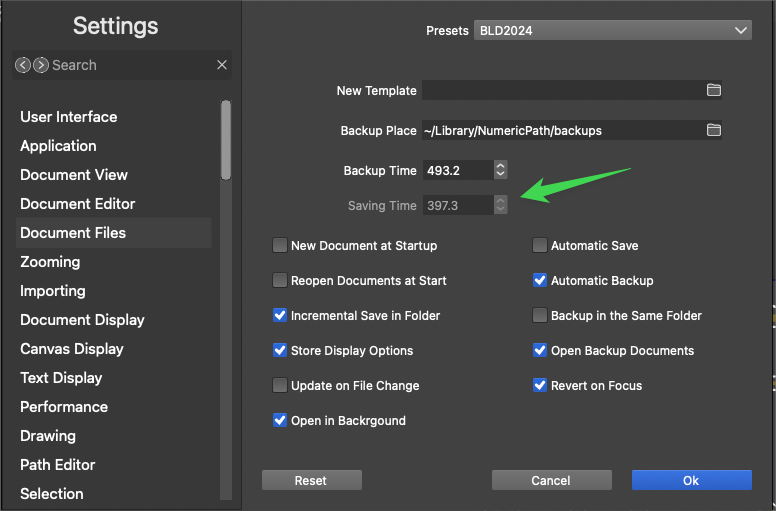Select User Interface settings category
Screen dimensions: 776x511
pyautogui.click(x=68, y=117)
